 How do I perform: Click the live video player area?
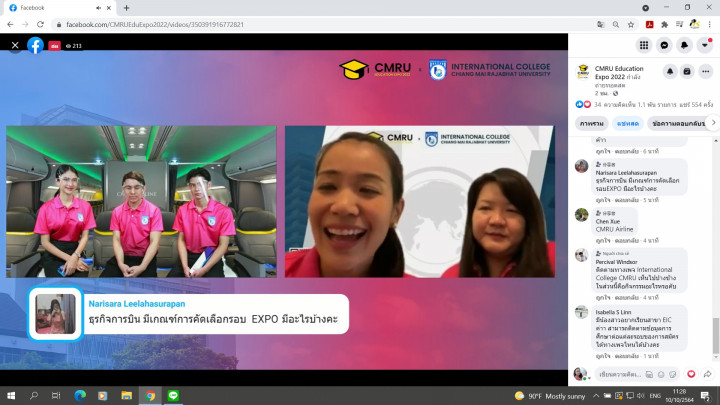click(283, 209)
